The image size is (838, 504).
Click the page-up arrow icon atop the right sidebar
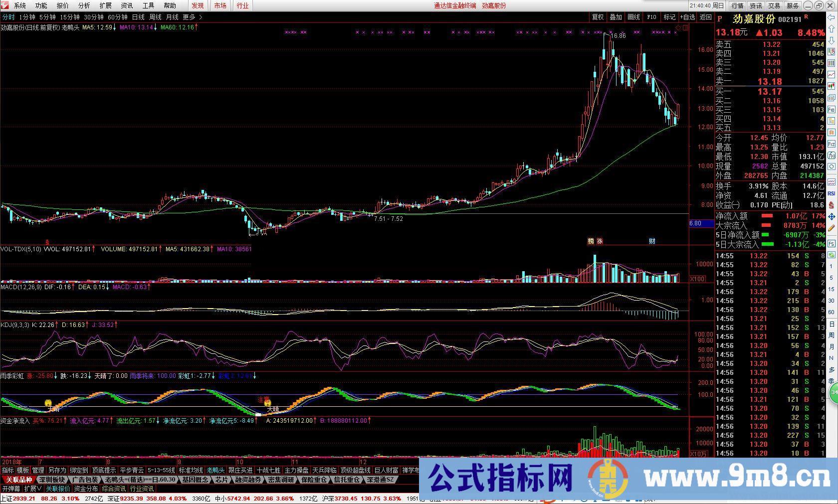831,28
